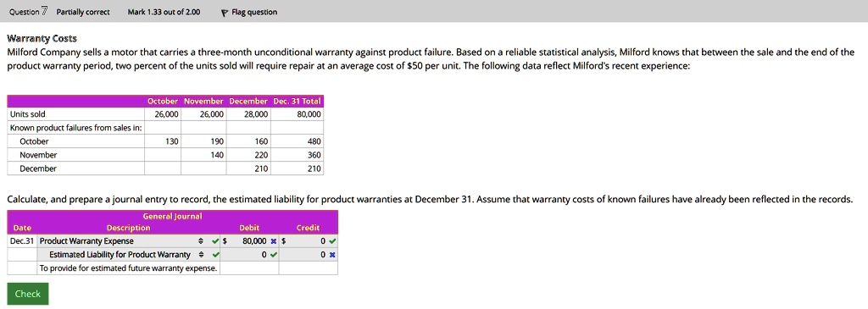Select the debit field containing 80,000
Image resolution: width=868 pixels, height=309 pixels.
(x=248, y=241)
